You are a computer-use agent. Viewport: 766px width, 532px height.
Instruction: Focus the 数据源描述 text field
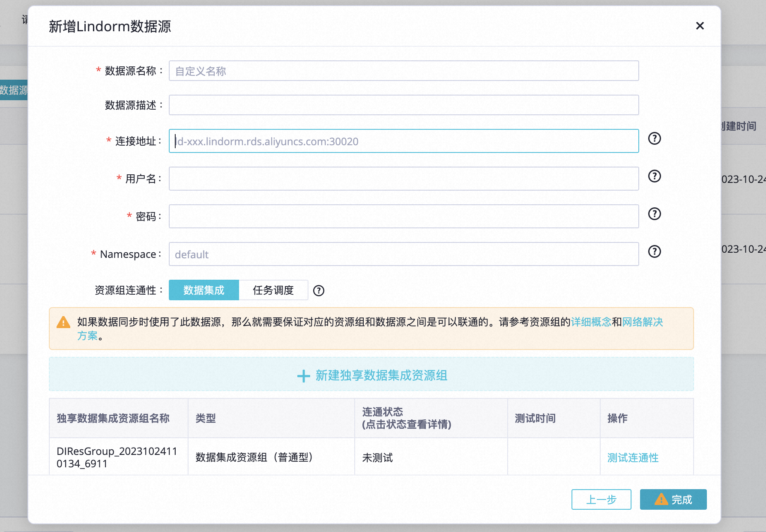[404, 105]
